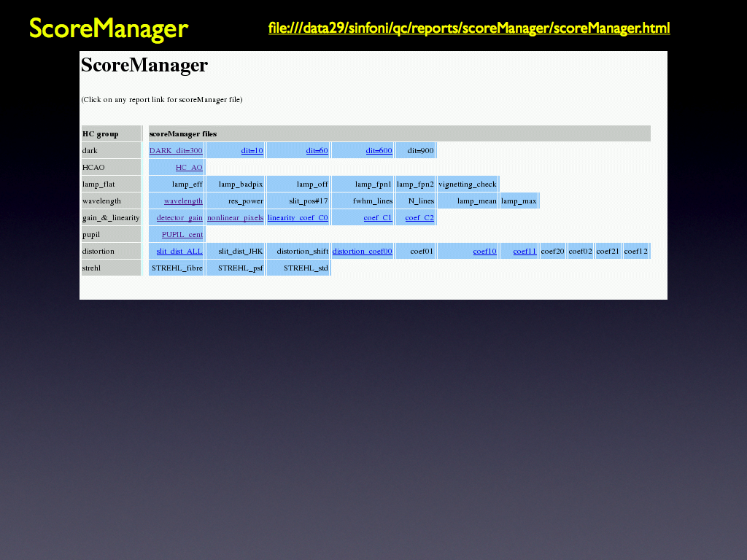Click the coef11 distortion link
Image resolution: width=747 pixels, height=560 pixels.
pyautogui.click(x=525, y=252)
